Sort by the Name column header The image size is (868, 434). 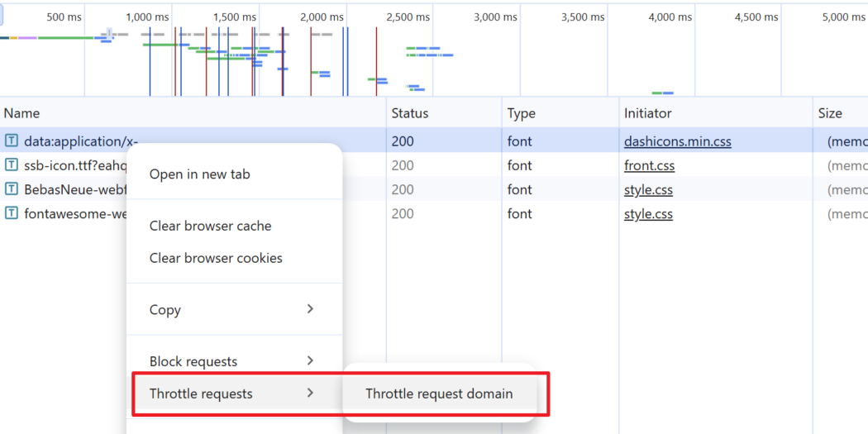point(21,113)
